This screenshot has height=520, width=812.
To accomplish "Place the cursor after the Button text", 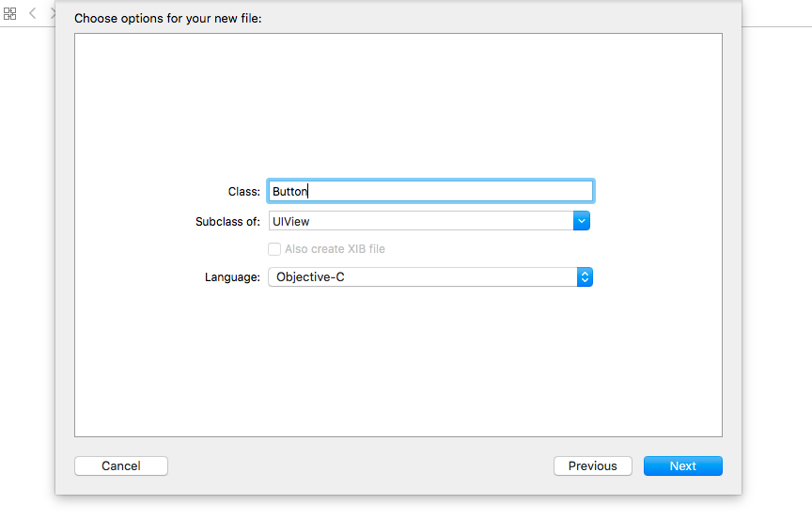I will [308, 191].
